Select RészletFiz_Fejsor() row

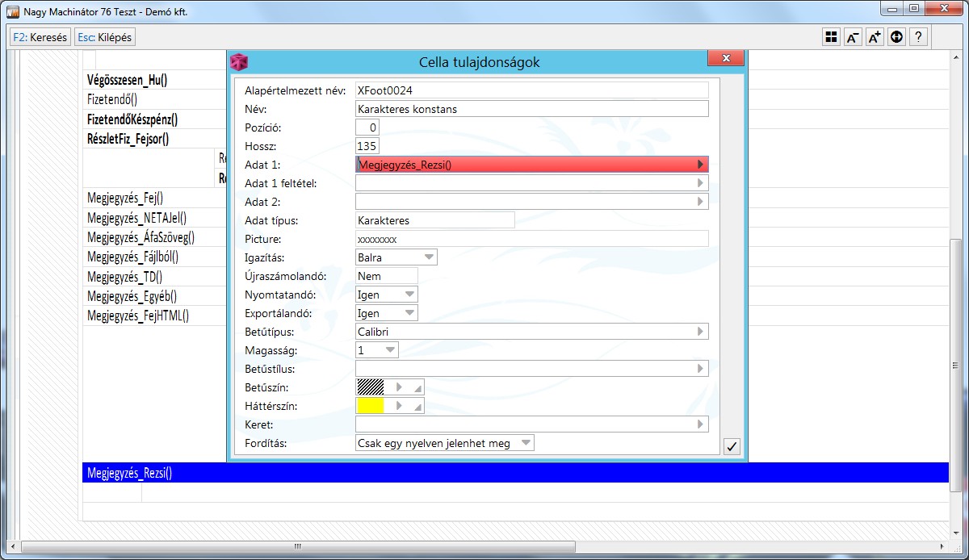point(128,139)
